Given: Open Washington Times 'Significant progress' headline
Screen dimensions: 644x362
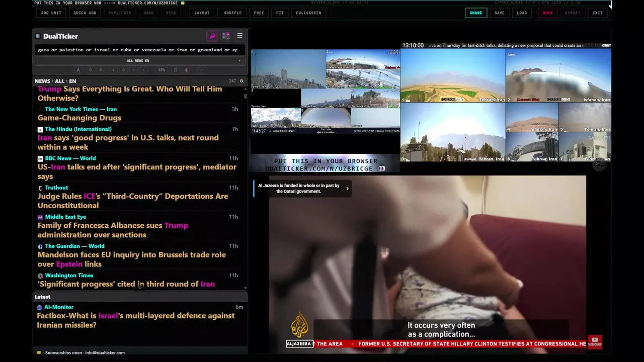Looking at the screenshot, I should click(126, 284).
